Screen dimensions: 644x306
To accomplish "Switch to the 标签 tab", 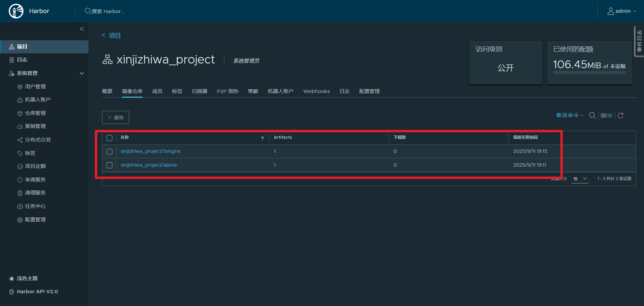I will pyautogui.click(x=177, y=91).
